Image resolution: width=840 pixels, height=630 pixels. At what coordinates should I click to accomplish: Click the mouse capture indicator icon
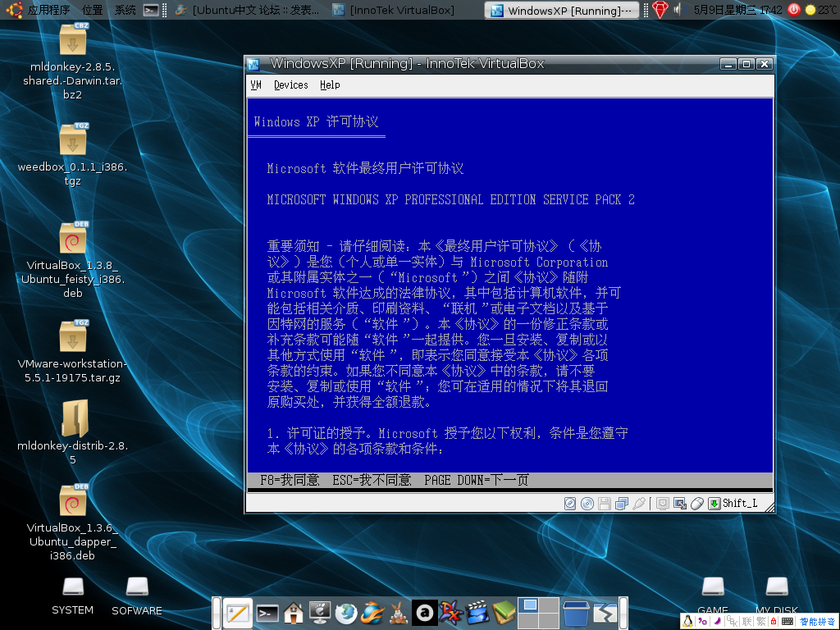697,504
